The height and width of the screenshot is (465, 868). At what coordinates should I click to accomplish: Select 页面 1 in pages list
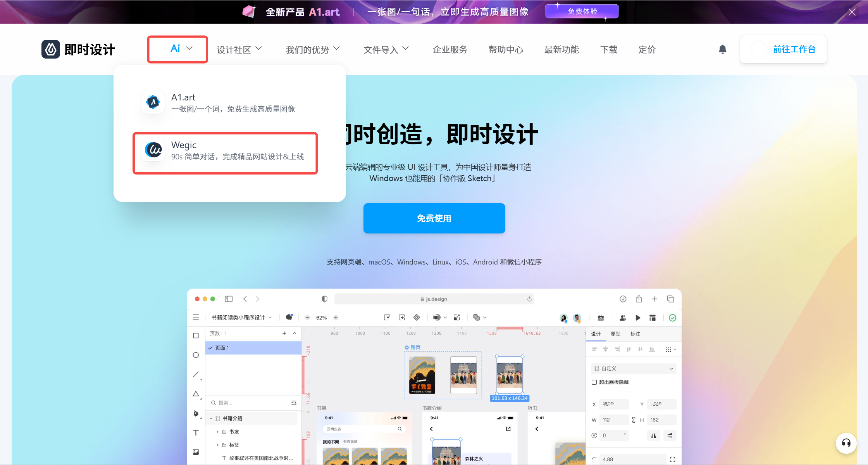click(x=253, y=348)
